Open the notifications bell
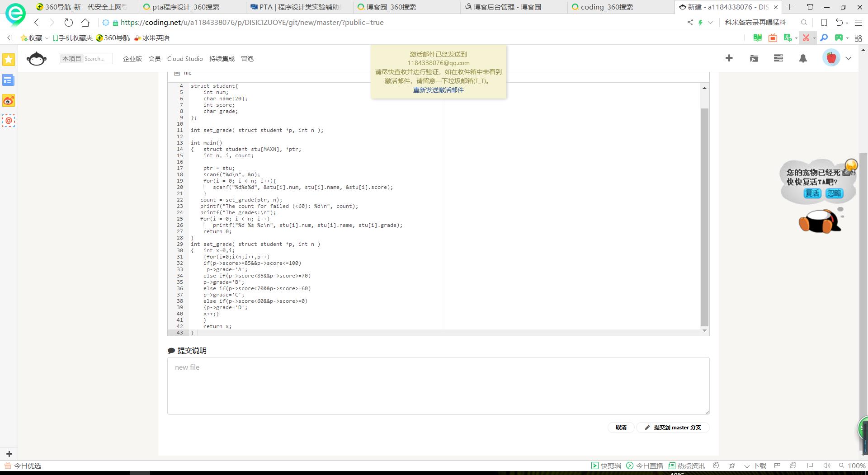 point(803,58)
